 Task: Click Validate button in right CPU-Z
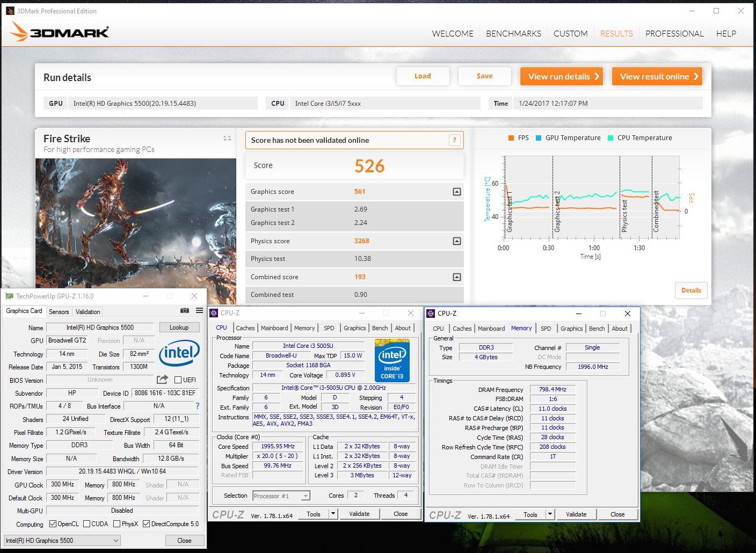pyautogui.click(x=576, y=514)
